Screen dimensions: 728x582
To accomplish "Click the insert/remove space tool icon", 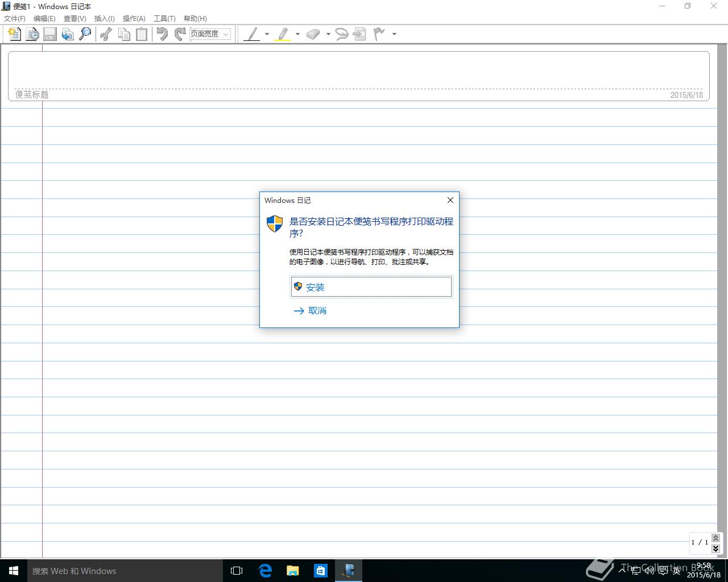I will tap(359, 34).
